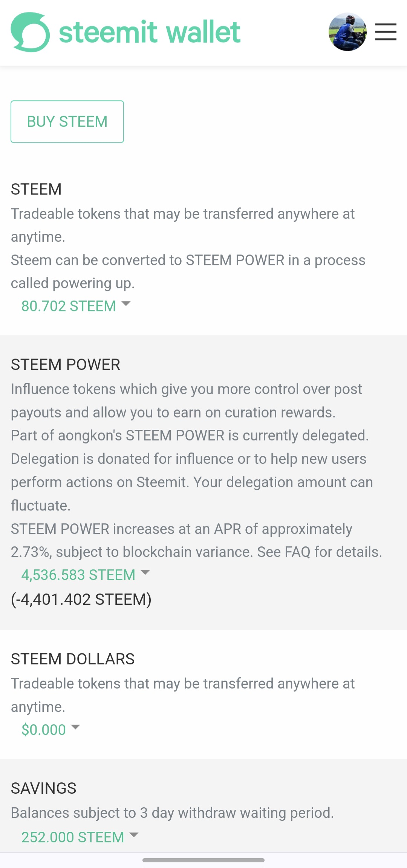Open the hamburger menu
Screen dimensions: 407x868
click(386, 32)
